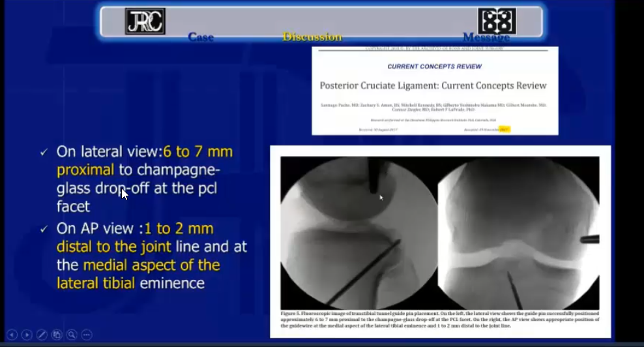The height and width of the screenshot is (347, 644).
Task: Click the AP view fluoroscopic image
Action: coord(518,233)
